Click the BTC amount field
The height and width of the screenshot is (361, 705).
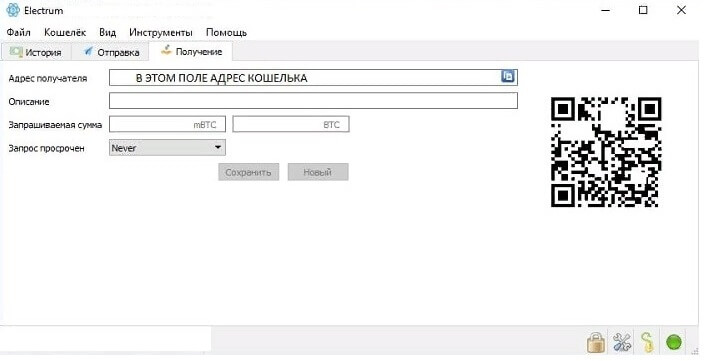[291, 125]
